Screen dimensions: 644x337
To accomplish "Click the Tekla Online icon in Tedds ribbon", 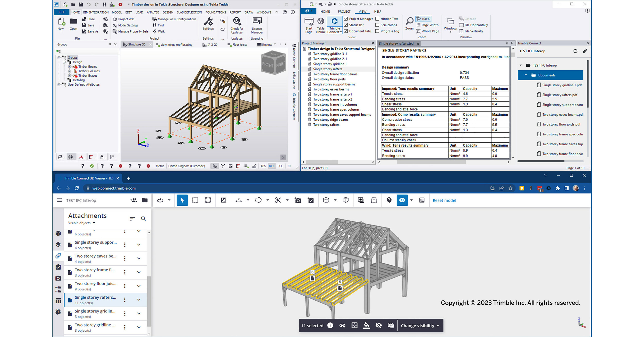I will pyautogui.click(x=321, y=21).
